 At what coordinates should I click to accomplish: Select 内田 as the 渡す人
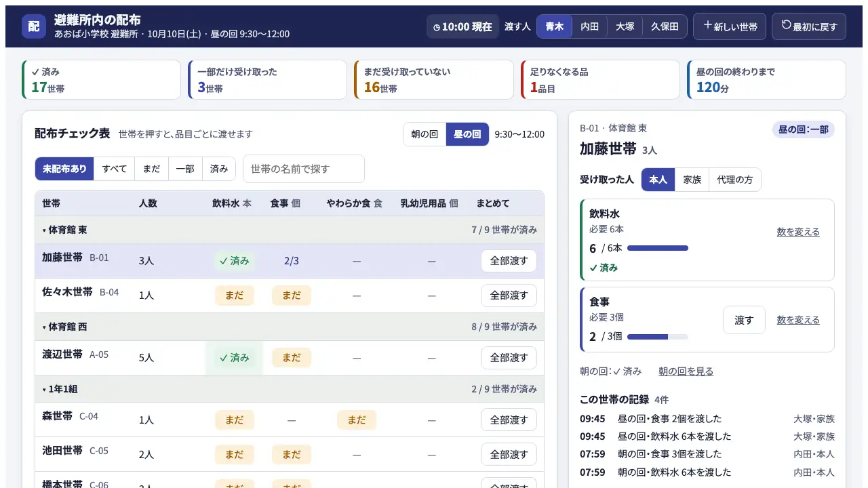click(x=590, y=26)
